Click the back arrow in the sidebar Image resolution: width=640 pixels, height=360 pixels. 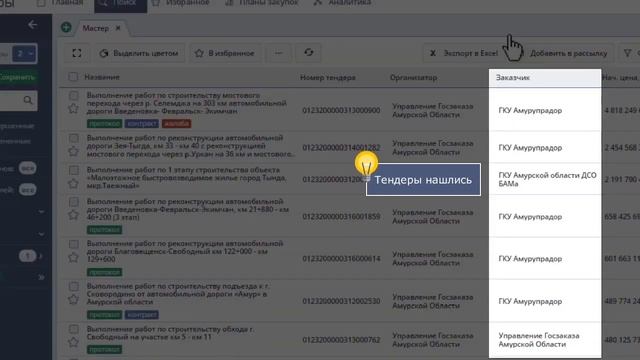pyautogui.click(x=33, y=25)
